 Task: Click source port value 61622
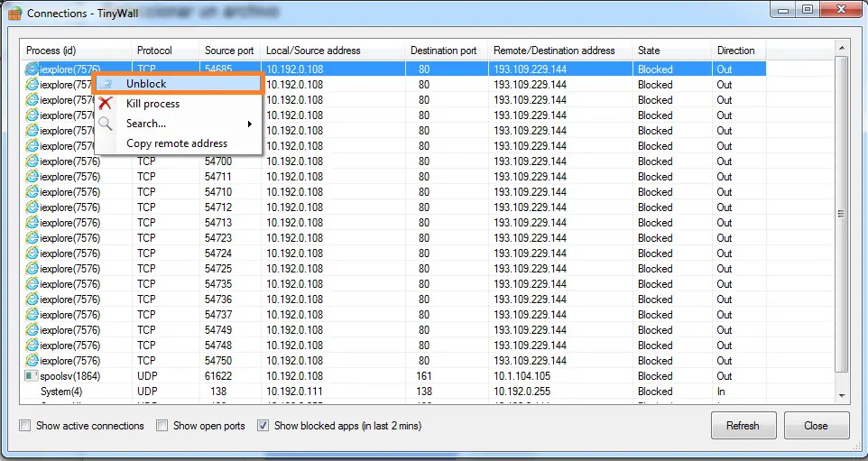[x=218, y=376]
